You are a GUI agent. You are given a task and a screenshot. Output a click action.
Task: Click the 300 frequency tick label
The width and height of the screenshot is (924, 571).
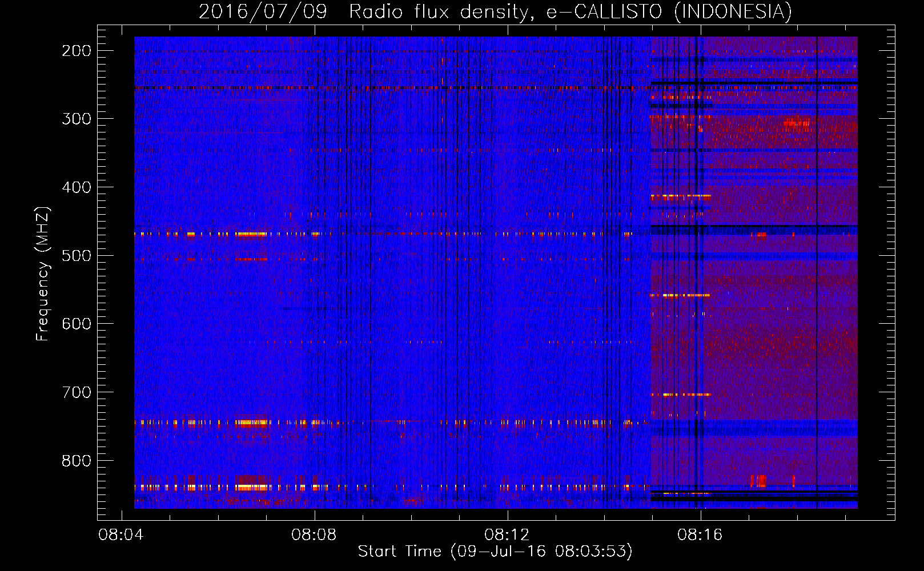coord(77,119)
